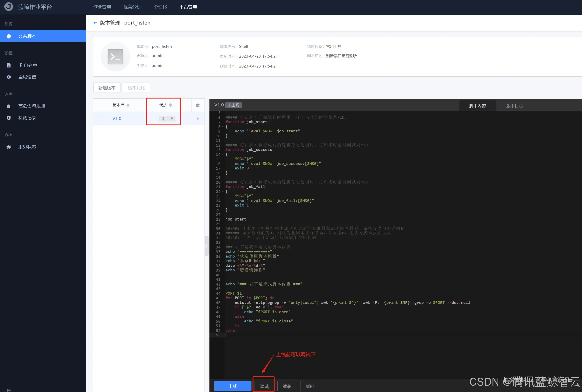Open the 服务状态 sidebar icon
The width and height of the screenshot is (582, 392).
pos(9,147)
